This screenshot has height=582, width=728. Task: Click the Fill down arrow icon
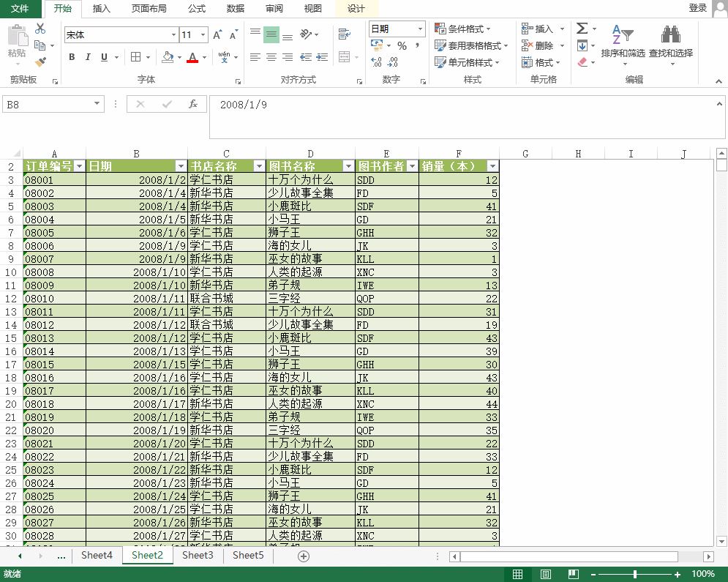582,45
